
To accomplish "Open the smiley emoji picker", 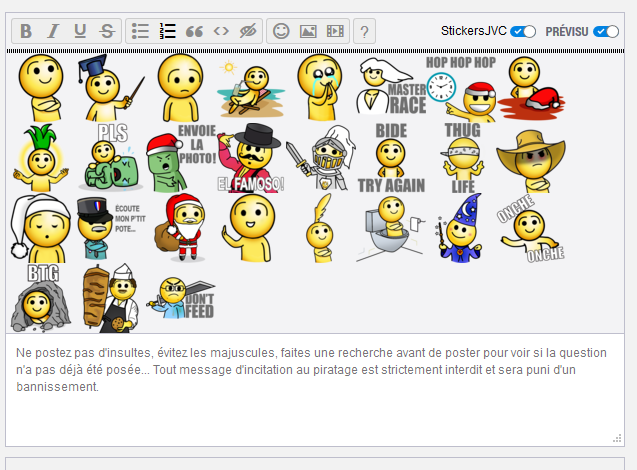I will click(x=281, y=31).
